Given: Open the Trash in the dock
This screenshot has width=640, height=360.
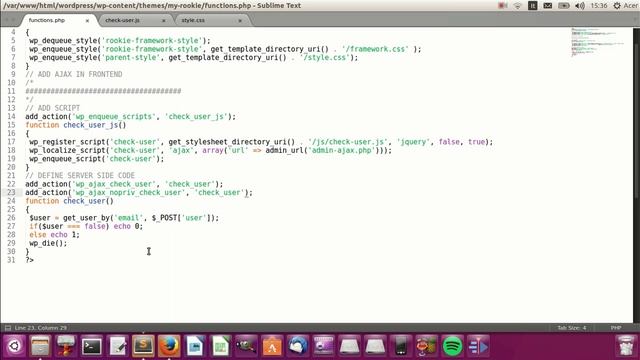Looking at the screenshot, I should point(626,347).
